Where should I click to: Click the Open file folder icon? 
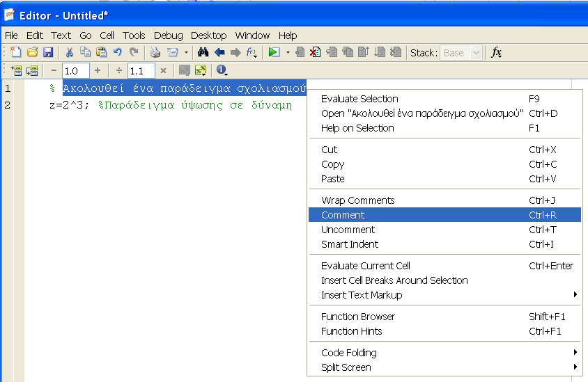pos(32,52)
